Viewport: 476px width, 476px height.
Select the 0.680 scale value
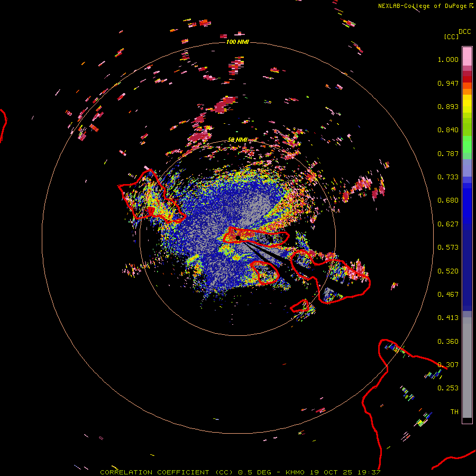pos(448,200)
